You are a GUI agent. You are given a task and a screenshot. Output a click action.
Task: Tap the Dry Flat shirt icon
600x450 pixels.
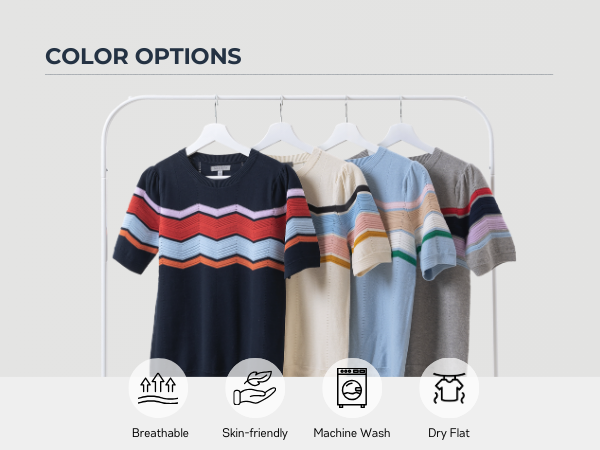449,388
